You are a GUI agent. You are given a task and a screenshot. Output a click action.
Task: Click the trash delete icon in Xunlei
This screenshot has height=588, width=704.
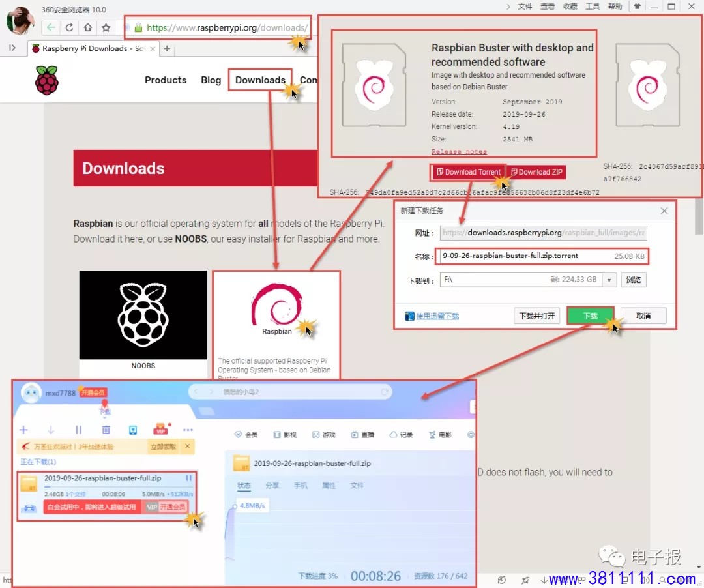tap(106, 430)
